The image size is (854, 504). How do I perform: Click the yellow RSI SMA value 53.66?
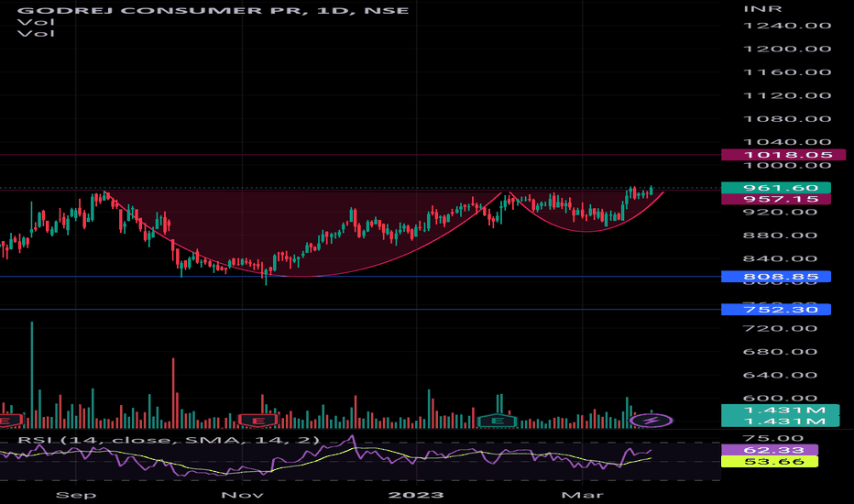770,462
